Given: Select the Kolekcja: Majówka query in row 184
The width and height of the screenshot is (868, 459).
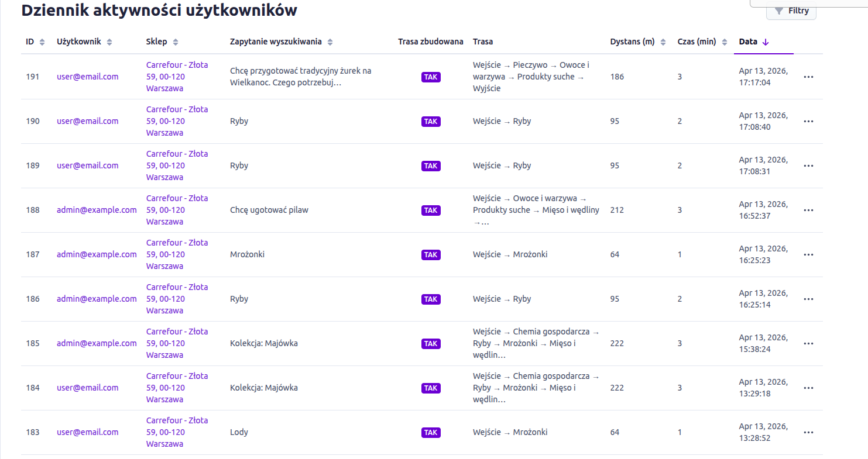Looking at the screenshot, I should click(x=264, y=388).
